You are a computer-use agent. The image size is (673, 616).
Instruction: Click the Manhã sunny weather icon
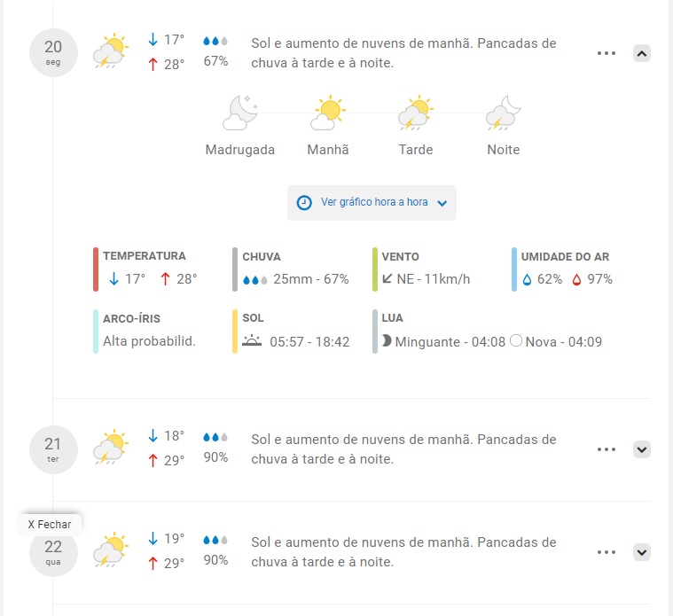(x=328, y=113)
